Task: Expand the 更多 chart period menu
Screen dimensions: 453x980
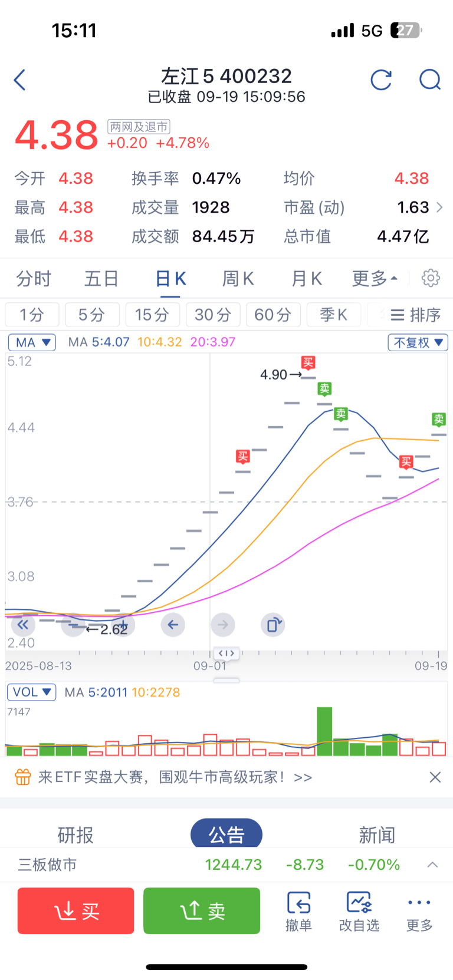Action: click(x=375, y=278)
